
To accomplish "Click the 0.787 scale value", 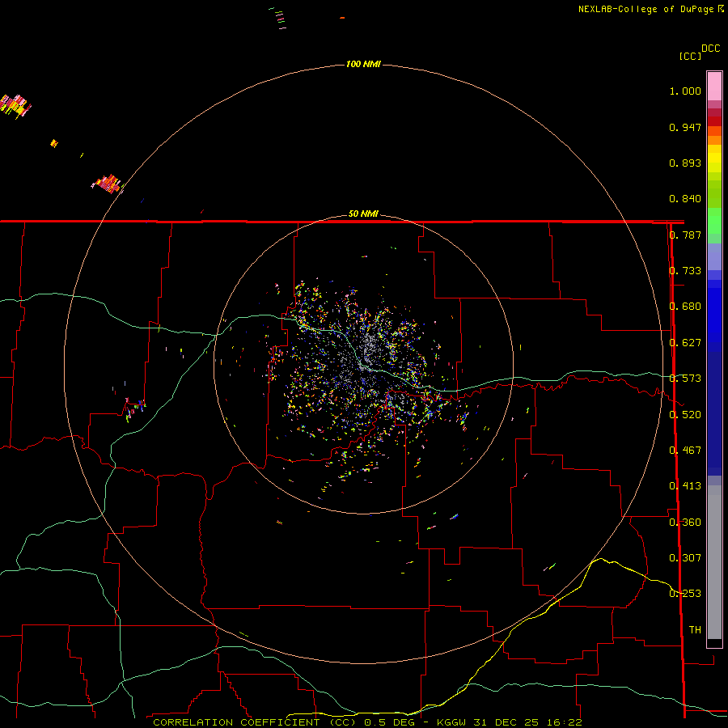I will [685, 235].
